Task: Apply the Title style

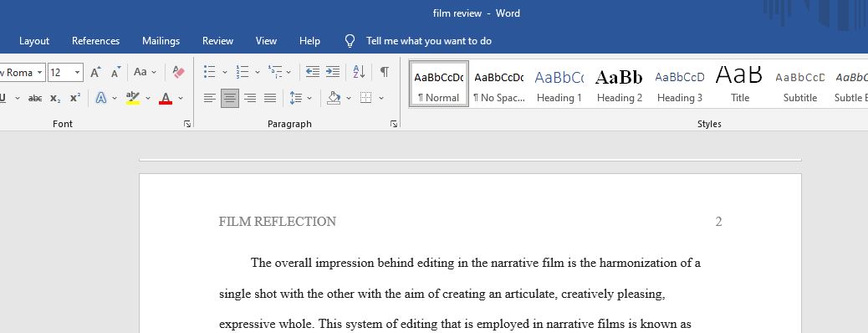Action: pos(739,85)
